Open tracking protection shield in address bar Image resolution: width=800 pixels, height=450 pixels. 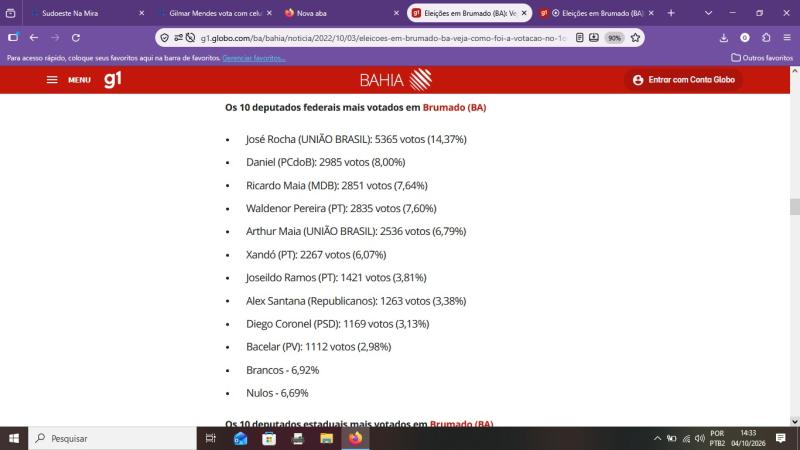click(x=164, y=38)
